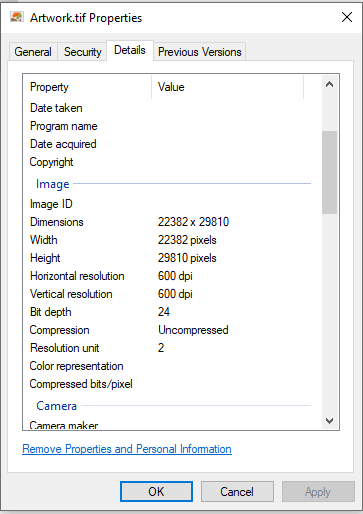Select the Camera maker row
Screen dimensions: 363x514
point(170,425)
